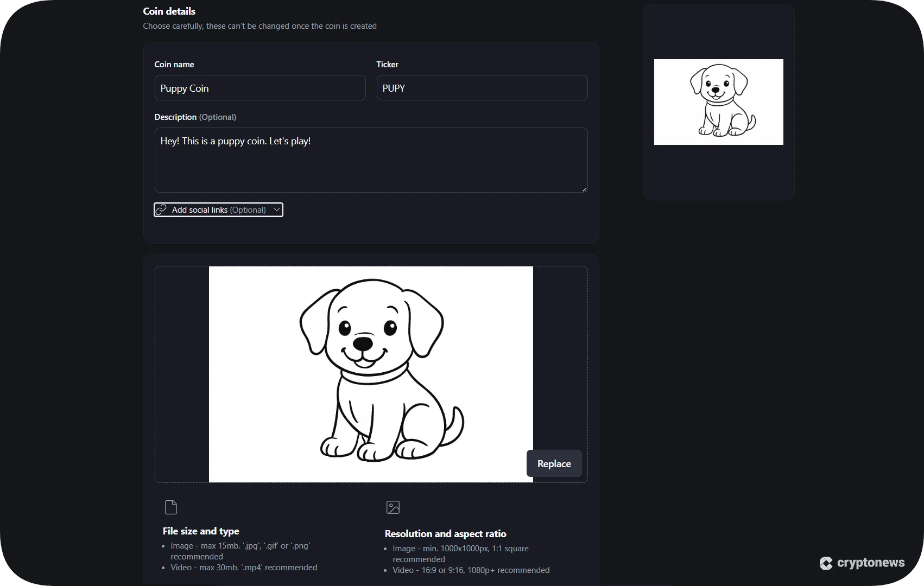Click the Ticker field showing PUPY

click(x=482, y=87)
